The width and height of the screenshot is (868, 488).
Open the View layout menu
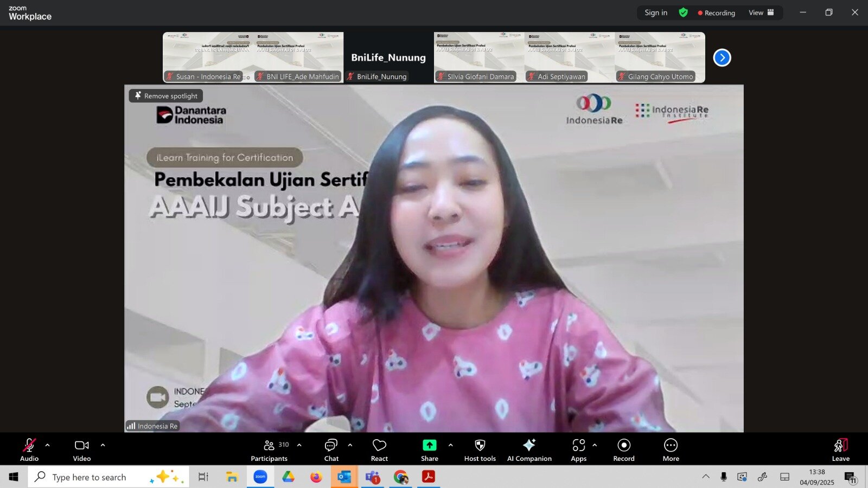click(761, 12)
